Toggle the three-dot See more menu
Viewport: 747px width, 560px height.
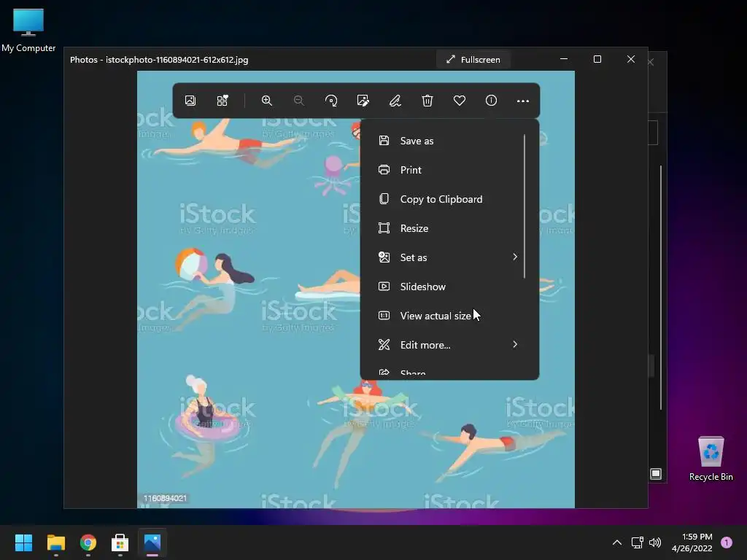pos(523,101)
